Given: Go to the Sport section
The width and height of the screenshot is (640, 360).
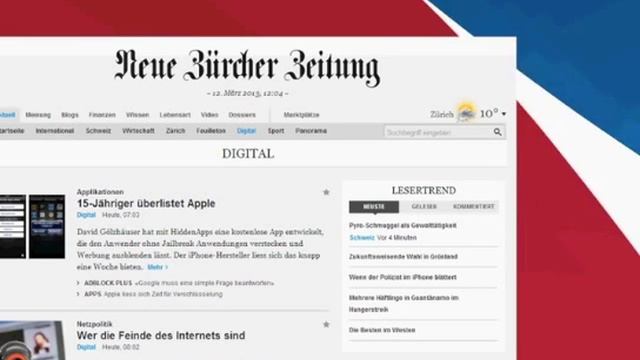Looking at the screenshot, I should [276, 131].
